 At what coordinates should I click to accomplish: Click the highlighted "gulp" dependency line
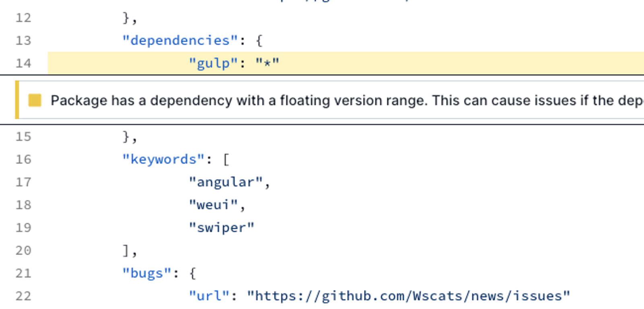click(346, 63)
